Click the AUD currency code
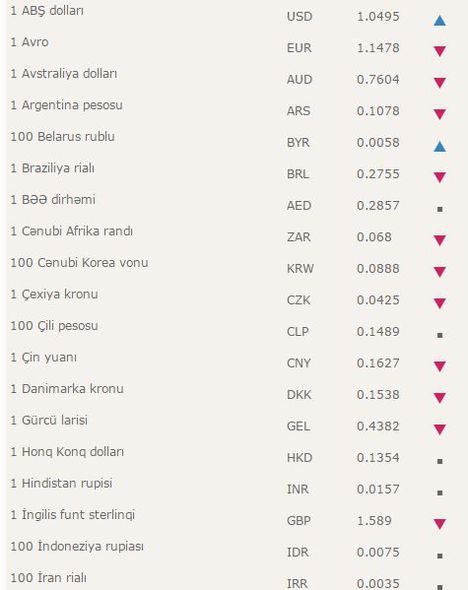This screenshot has height=590, width=468. pos(299,79)
